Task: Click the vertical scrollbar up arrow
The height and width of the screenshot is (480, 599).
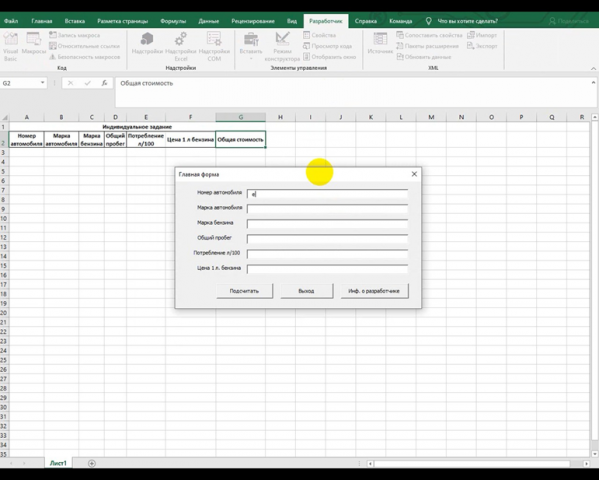Action: coord(594,117)
